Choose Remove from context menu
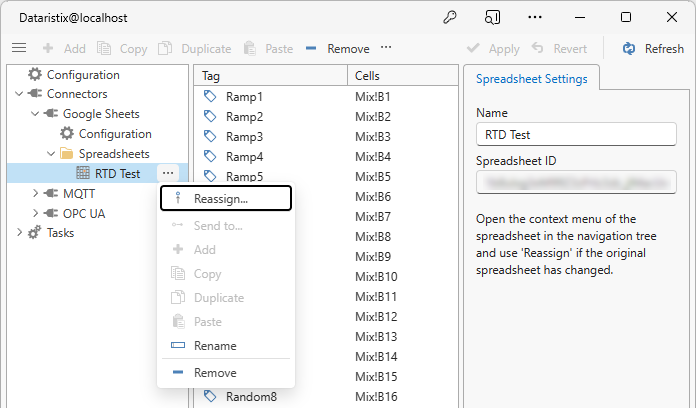 pos(226,372)
